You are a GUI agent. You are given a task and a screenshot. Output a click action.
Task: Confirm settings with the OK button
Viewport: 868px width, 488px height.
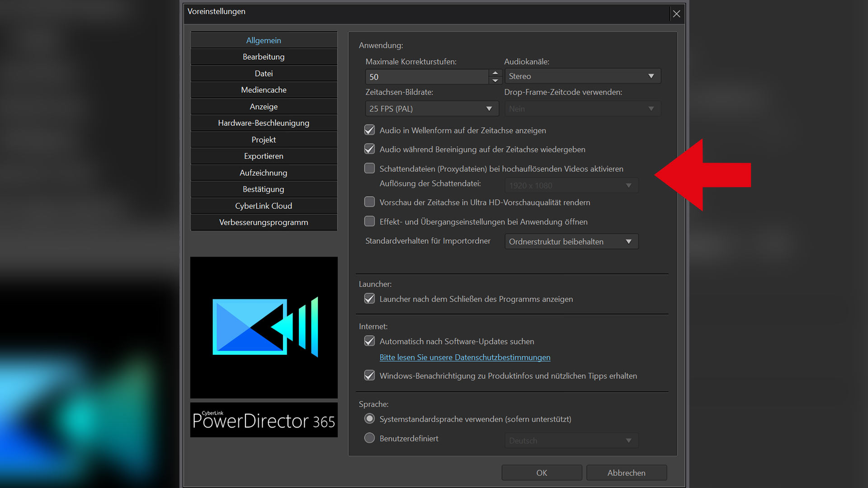pos(542,473)
